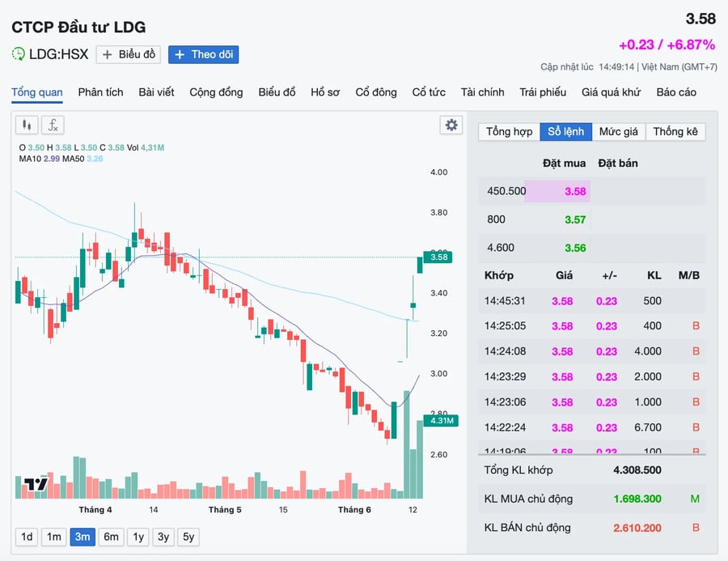Click the 3.58 price label on axis

(438, 257)
